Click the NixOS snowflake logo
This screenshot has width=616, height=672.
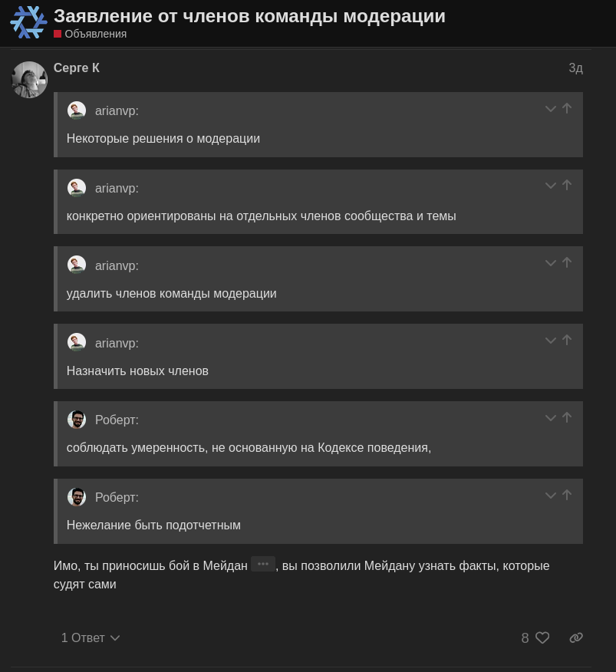(x=28, y=22)
